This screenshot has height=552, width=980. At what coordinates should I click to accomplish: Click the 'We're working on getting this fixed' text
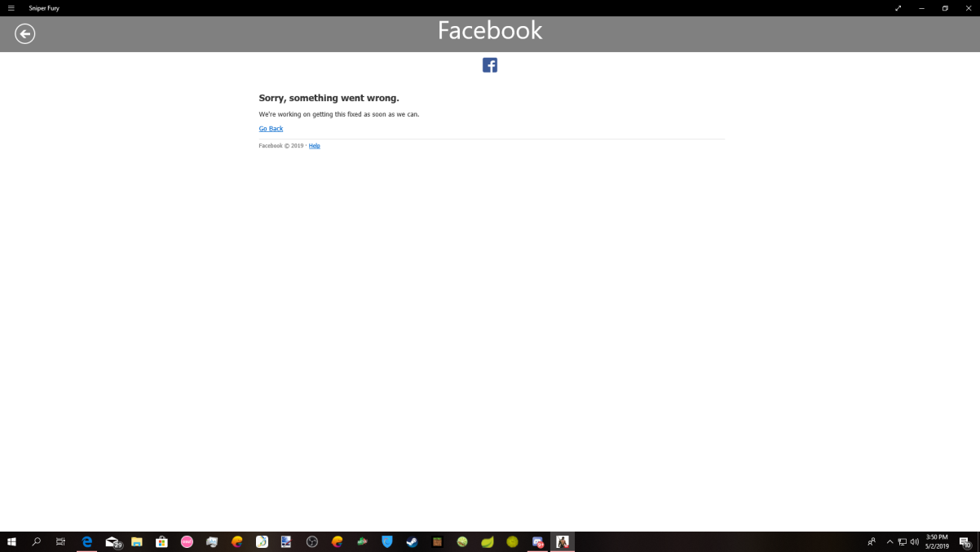(x=339, y=114)
